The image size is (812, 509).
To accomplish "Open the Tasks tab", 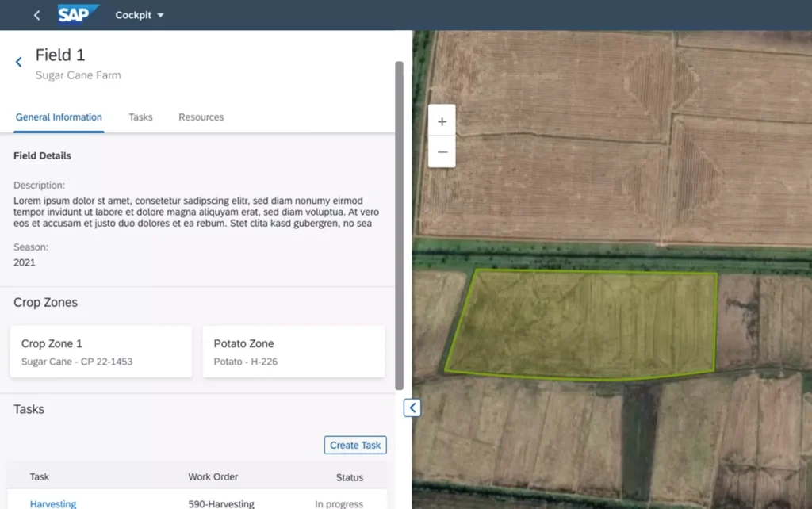I will click(x=140, y=117).
